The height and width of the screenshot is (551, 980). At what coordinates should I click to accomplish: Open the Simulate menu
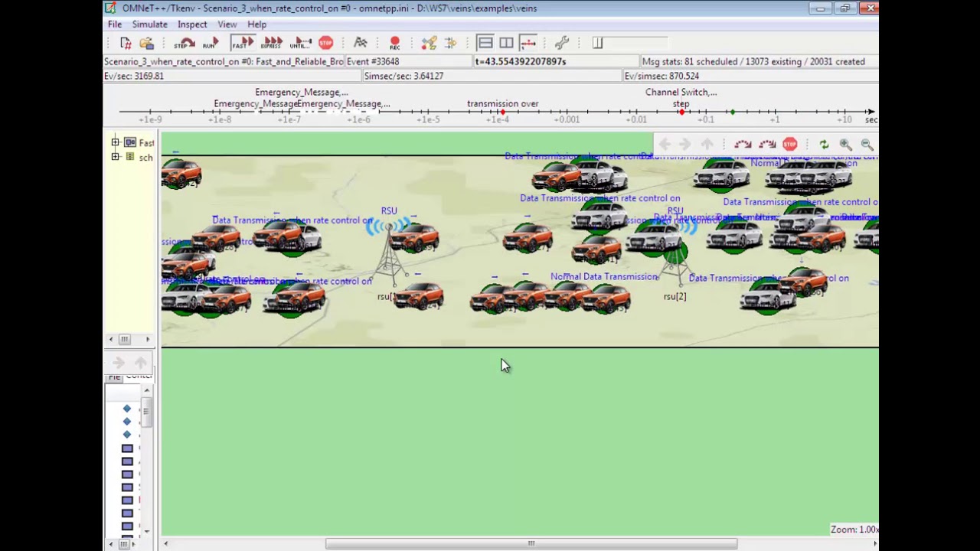tap(149, 24)
